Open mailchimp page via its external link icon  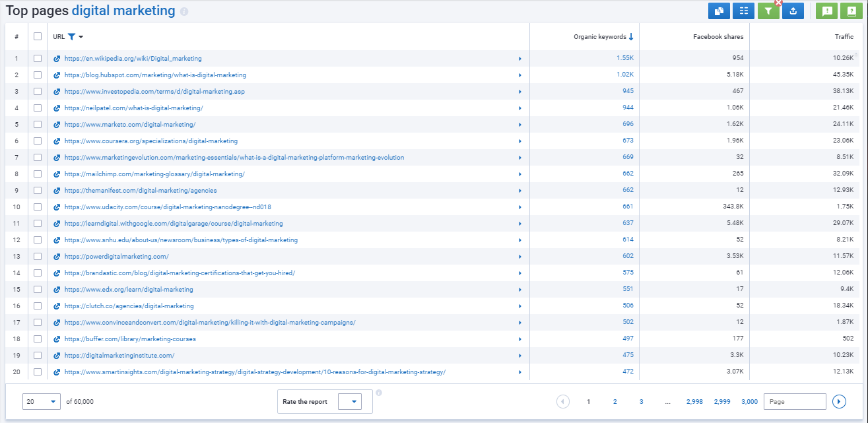57,174
